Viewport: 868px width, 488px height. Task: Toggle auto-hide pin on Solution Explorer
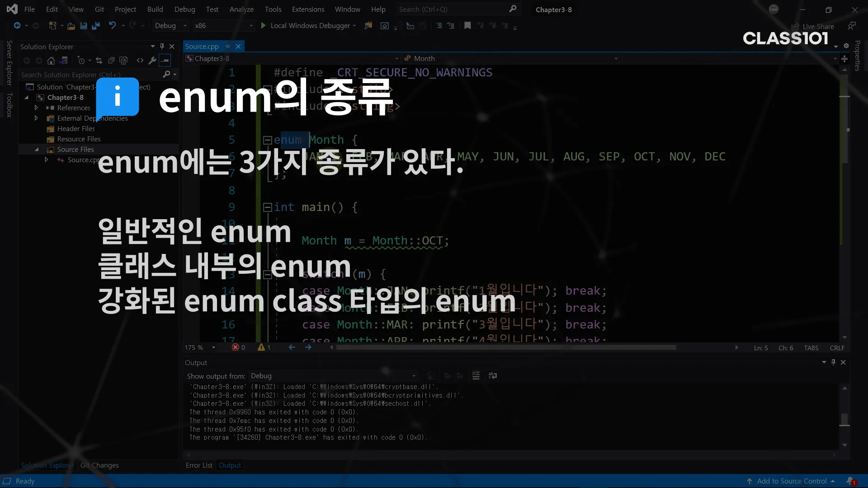point(162,47)
